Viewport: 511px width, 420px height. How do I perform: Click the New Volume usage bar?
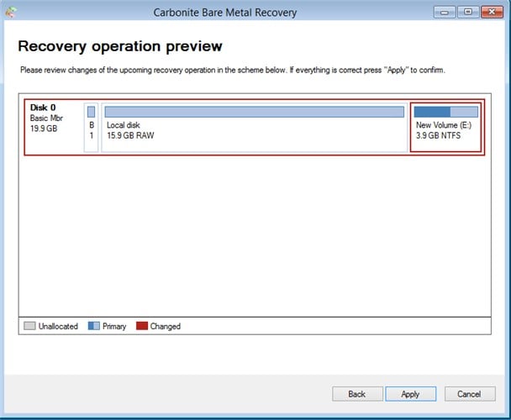pos(445,112)
